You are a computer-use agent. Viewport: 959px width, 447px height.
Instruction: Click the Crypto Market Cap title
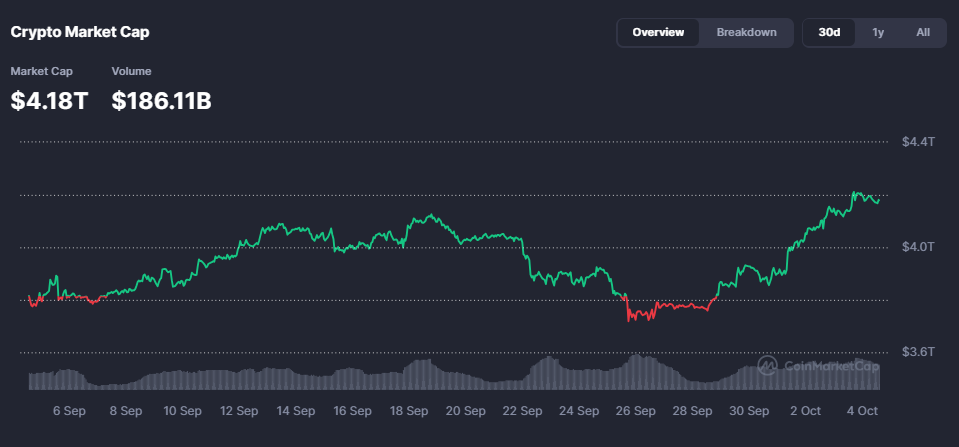(80, 32)
